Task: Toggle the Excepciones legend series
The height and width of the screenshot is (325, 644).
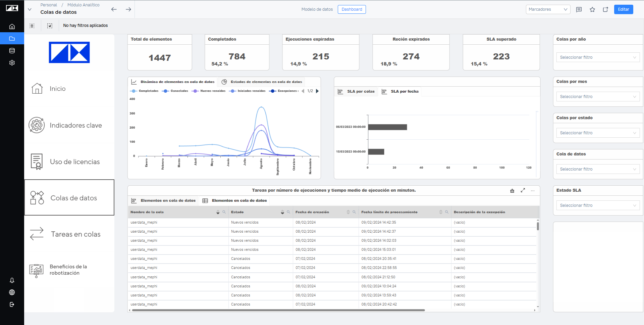Action: [284, 91]
